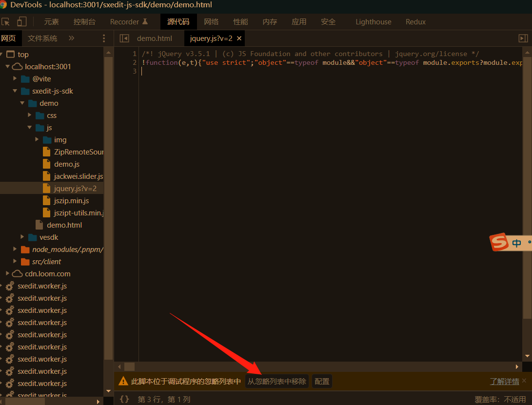The height and width of the screenshot is (405, 532).
Task: Show more navigator tabs via double chevron
Action: click(71, 38)
